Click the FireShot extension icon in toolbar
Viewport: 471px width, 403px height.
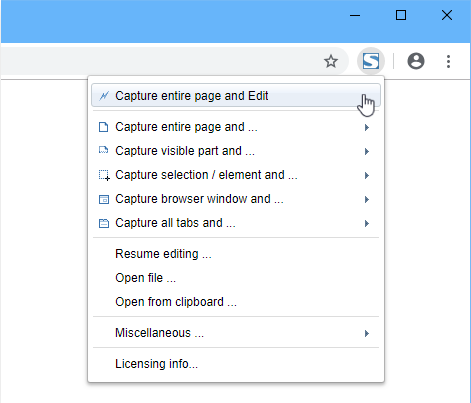click(371, 61)
